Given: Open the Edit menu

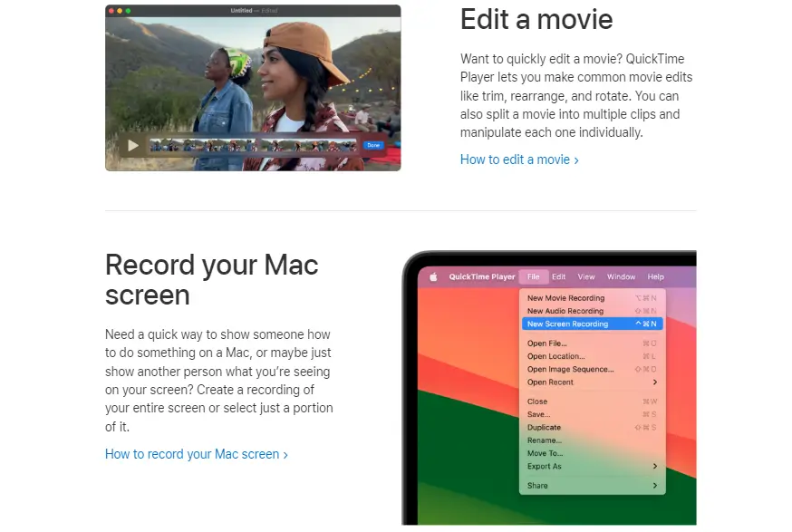Looking at the screenshot, I should pos(558,276).
